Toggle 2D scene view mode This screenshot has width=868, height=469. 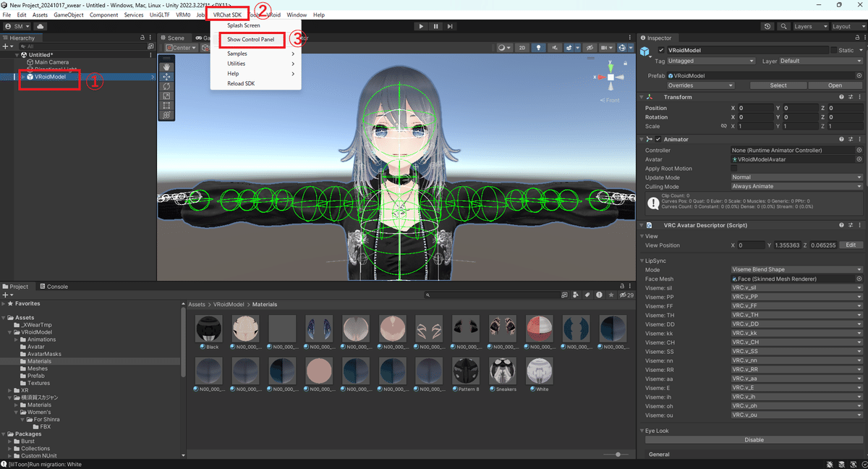coord(522,48)
